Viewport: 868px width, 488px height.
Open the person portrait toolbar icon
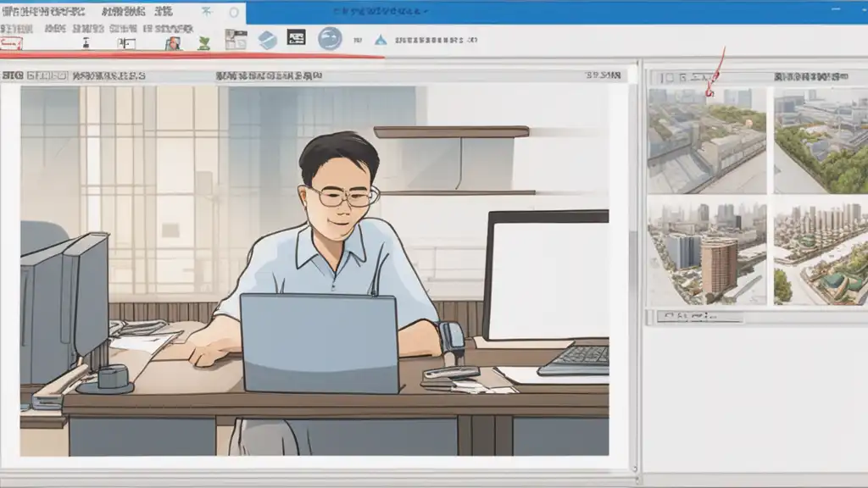[173, 43]
